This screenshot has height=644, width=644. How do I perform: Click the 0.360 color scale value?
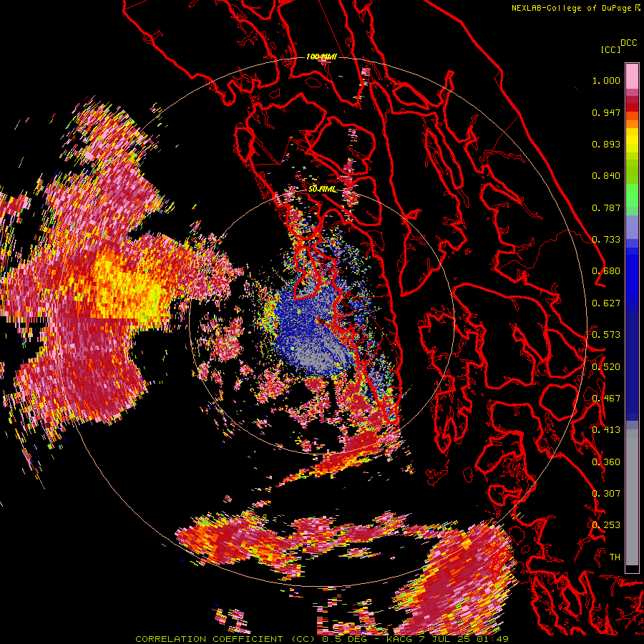(x=606, y=462)
